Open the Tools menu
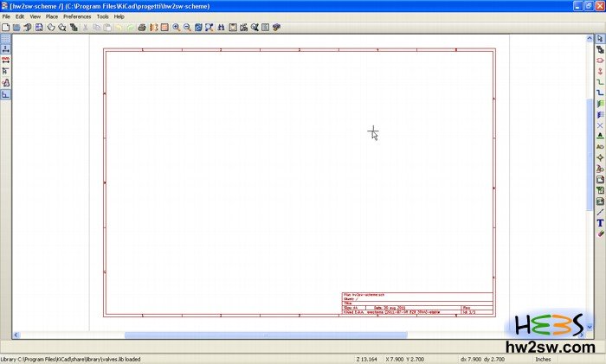 pyautogui.click(x=103, y=16)
